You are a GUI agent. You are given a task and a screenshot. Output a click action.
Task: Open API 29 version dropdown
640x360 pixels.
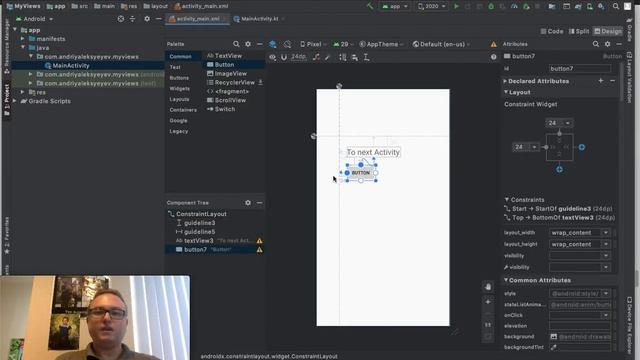tap(344, 44)
